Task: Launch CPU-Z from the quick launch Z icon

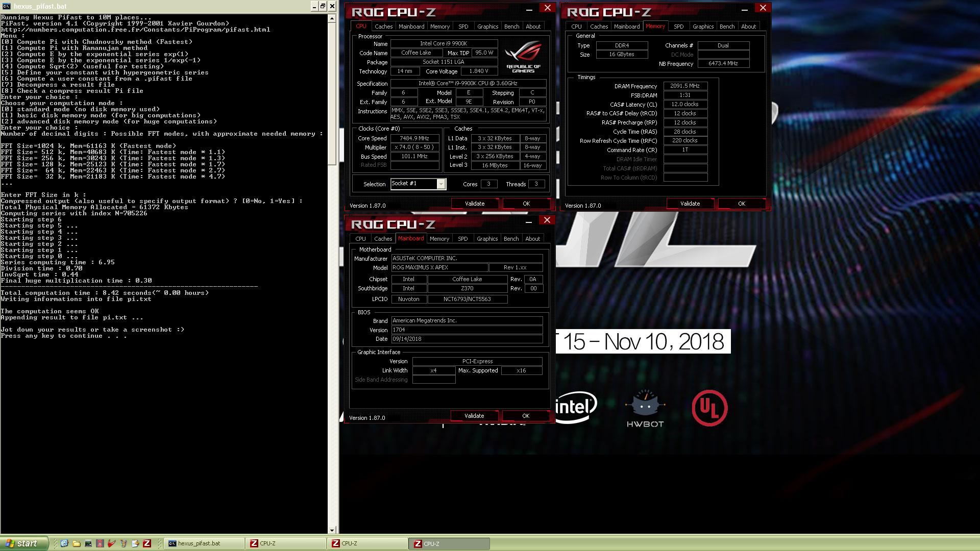Action: (x=147, y=543)
